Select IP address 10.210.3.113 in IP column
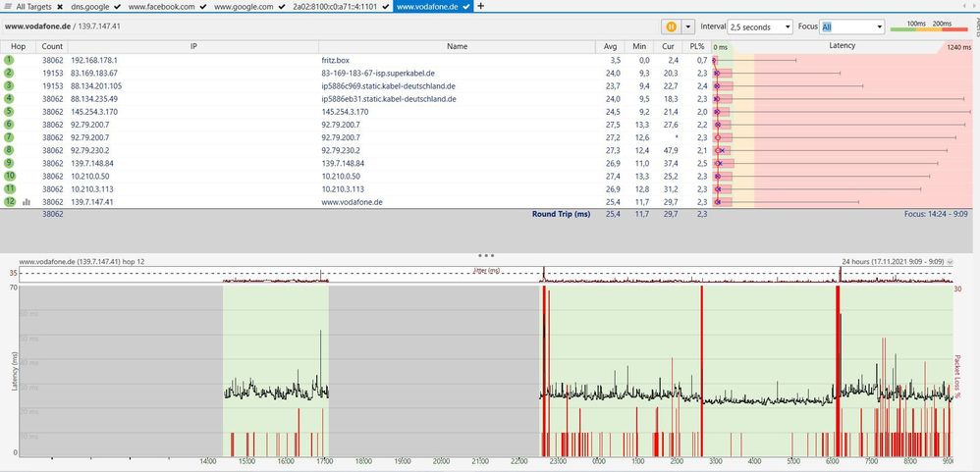The image size is (980, 472). tap(92, 188)
